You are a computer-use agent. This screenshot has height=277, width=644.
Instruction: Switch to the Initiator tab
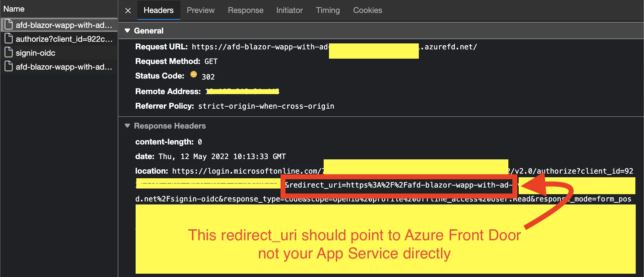(x=290, y=10)
